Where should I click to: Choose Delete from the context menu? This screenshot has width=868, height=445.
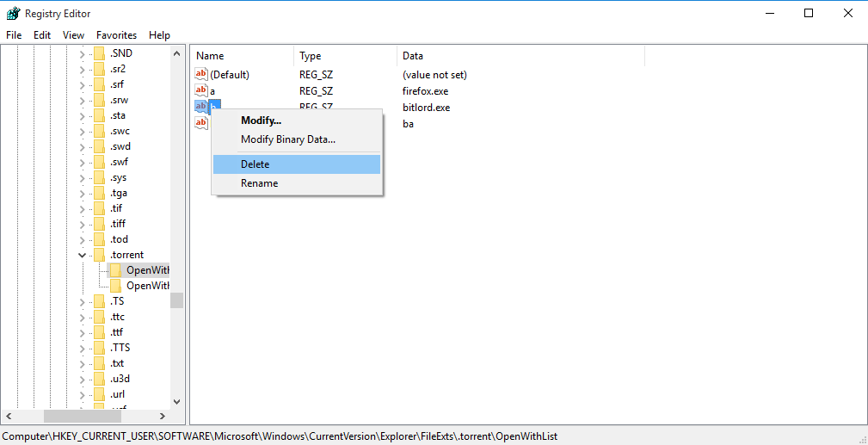(x=297, y=164)
